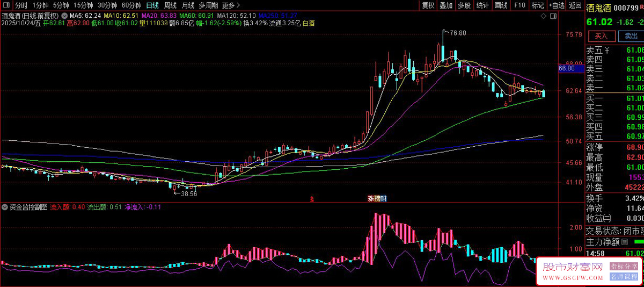
Task: Click the MA60: 60.91 indicator label
Action: tap(196, 16)
